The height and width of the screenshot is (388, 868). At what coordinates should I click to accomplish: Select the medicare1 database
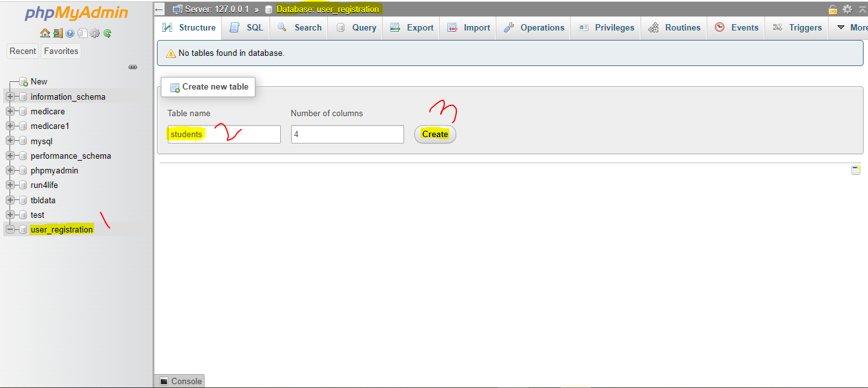click(x=50, y=126)
